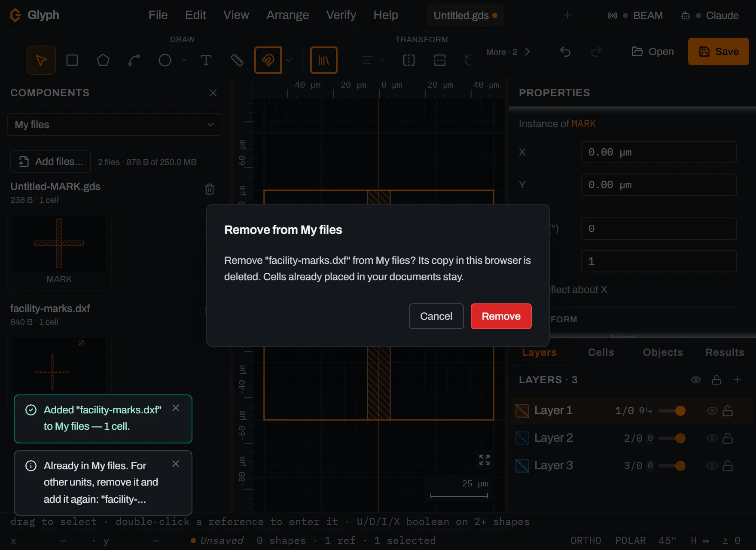Click the 45° angle setting in status bar
Image resolution: width=756 pixels, height=550 pixels.
point(667,541)
